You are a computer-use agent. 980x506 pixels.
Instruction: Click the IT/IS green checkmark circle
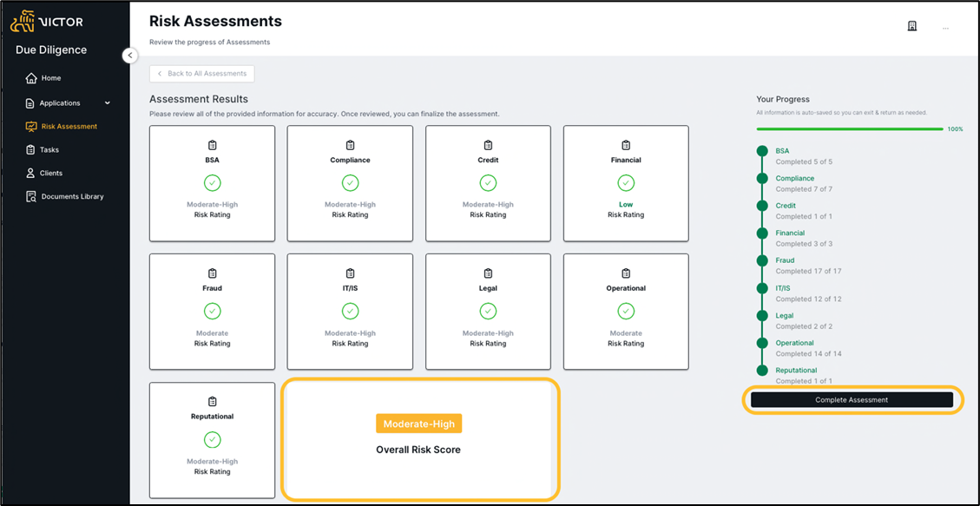coord(350,311)
